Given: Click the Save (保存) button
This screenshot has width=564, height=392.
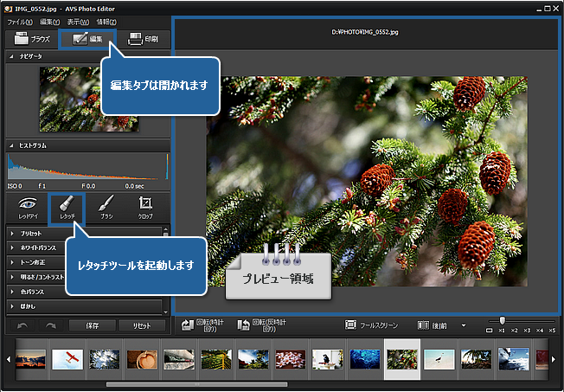Looking at the screenshot, I should pyautogui.click(x=93, y=325).
